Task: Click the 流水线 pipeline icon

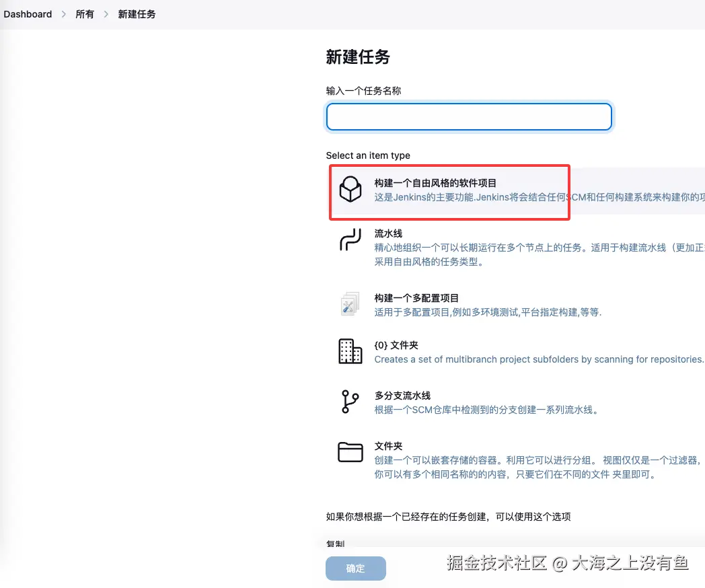Action: click(350, 240)
